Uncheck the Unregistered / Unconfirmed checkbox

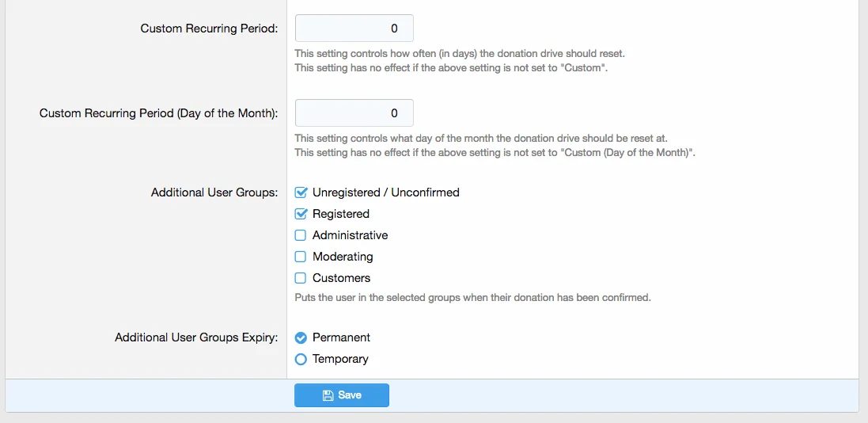click(x=301, y=192)
